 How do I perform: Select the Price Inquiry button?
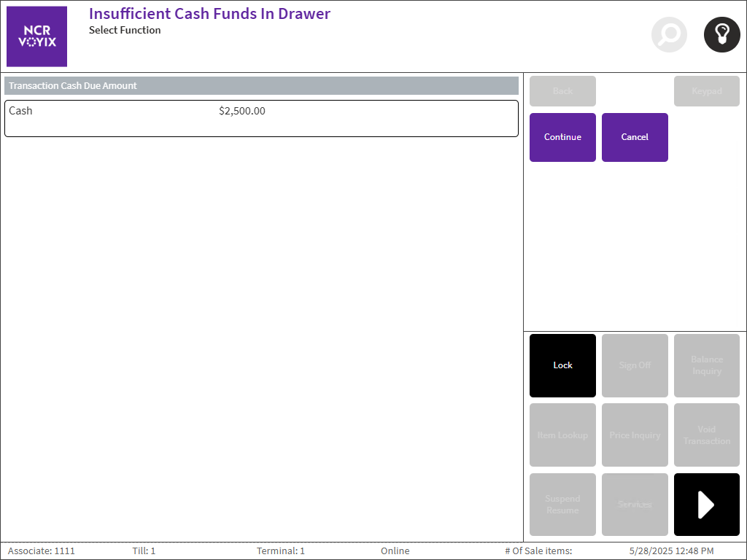(635, 435)
